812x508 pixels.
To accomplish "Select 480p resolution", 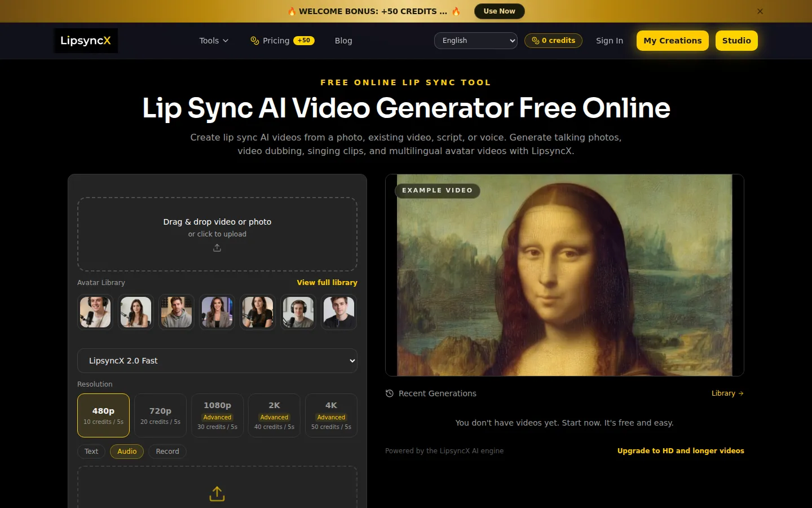I will coord(103,415).
